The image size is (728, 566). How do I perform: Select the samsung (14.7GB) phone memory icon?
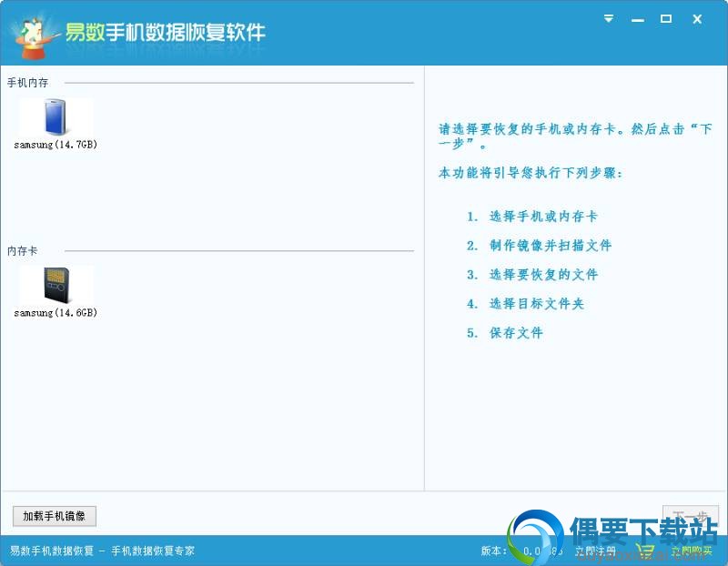56,116
